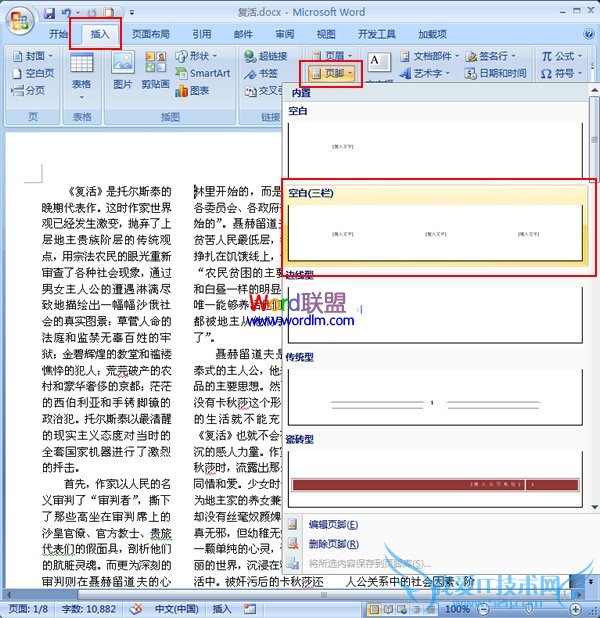The image size is (600, 618).
Task: Switch to web layout view
Action: click(x=402, y=609)
